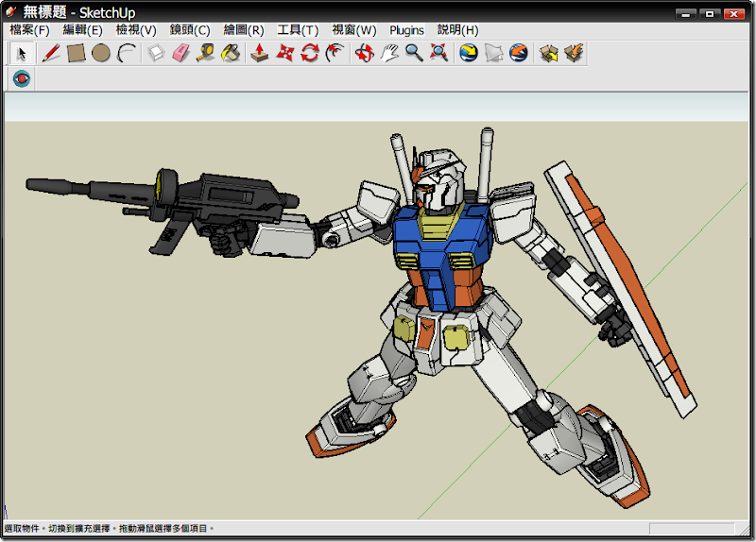This screenshot has width=756, height=542.
Task: Open the 檔案(F) menu
Action: (30, 30)
